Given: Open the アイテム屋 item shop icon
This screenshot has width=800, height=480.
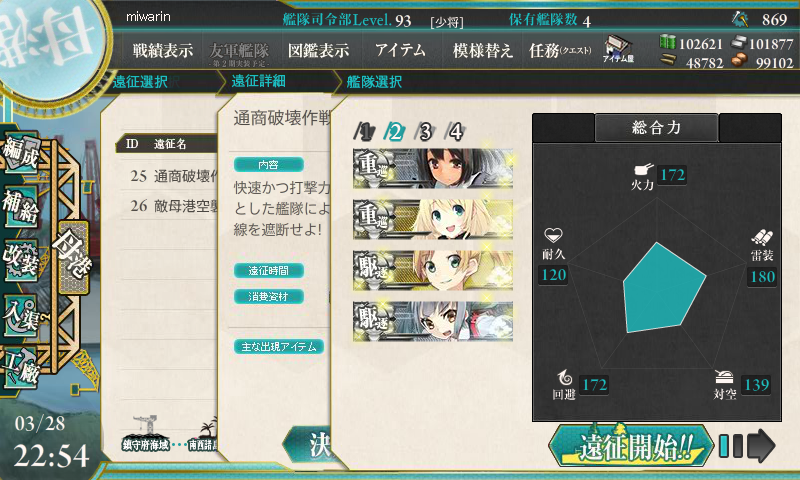Looking at the screenshot, I should click(x=618, y=50).
